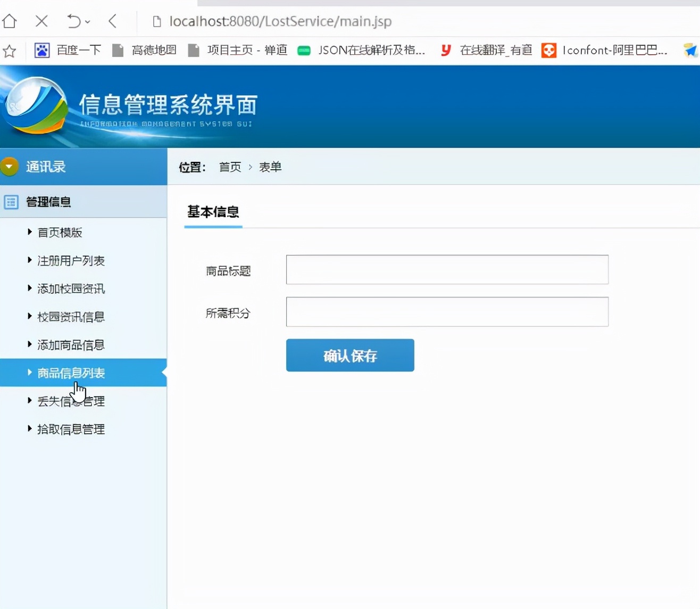Click the green JSON在线解析 bookmark icon
Screen dimensions: 700x609
tap(304, 51)
